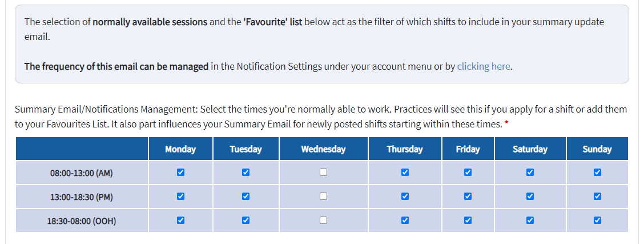Screen dimensions: 644x244
Task: Enable Wednesday 08:00-13:00 (AM) checkbox
Action: point(323,173)
